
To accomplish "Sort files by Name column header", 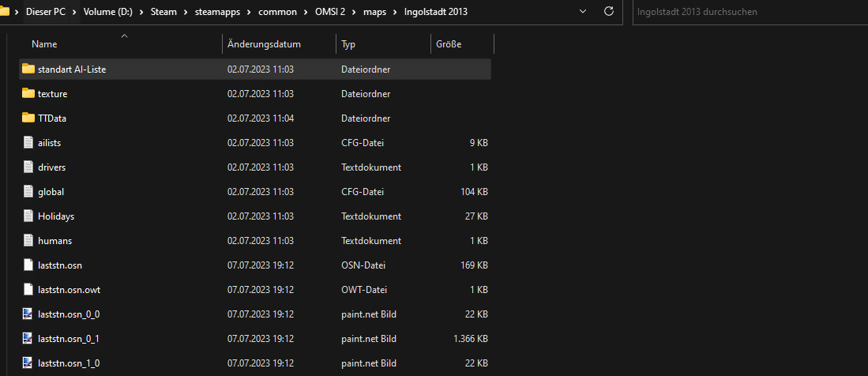I will [x=44, y=44].
